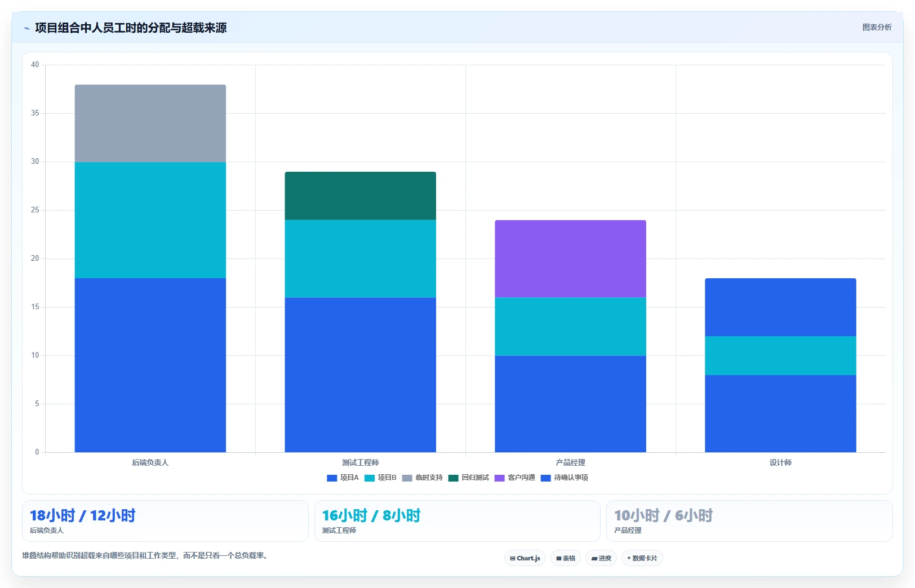Toggle the 项目A legend item
The height and width of the screenshot is (588, 915).
[343, 478]
